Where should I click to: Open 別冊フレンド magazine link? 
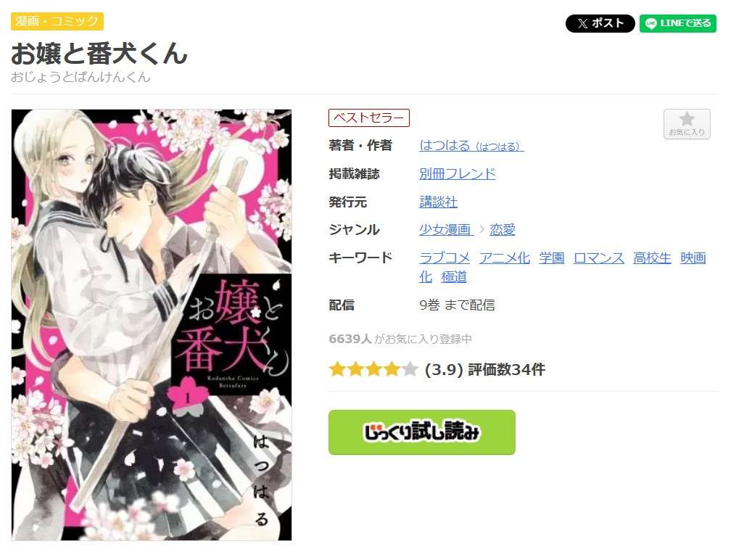[457, 173]
